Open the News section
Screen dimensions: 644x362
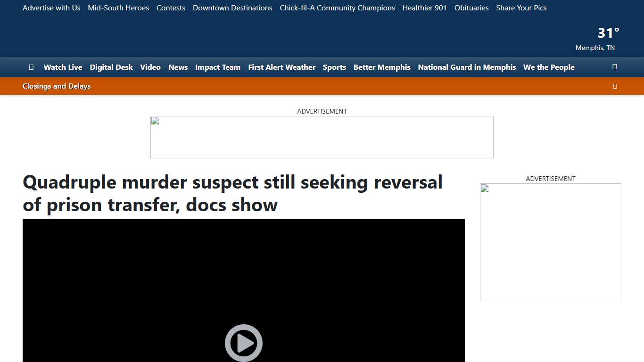(x=178, y=67)
